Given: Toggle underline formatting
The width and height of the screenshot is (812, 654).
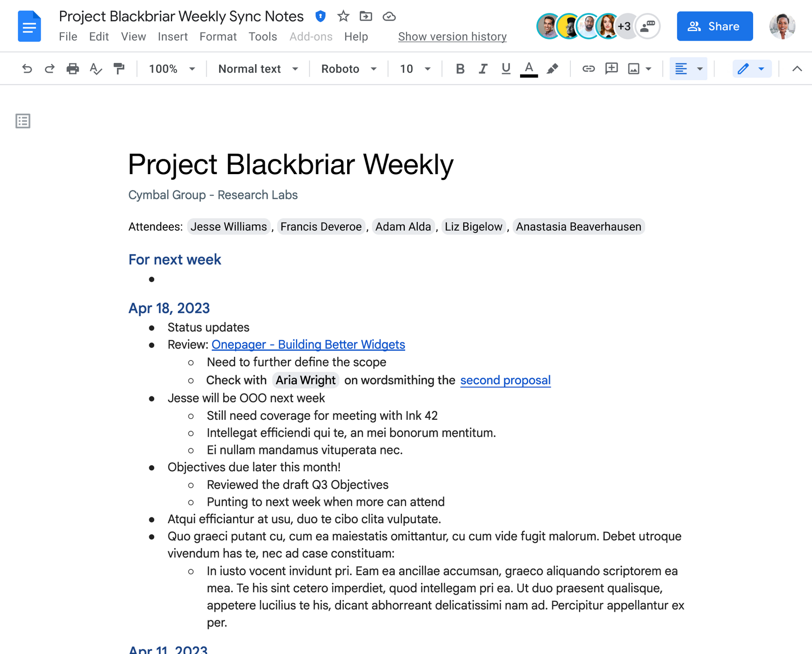Looking at the screenshot, I should pos(506,69).
